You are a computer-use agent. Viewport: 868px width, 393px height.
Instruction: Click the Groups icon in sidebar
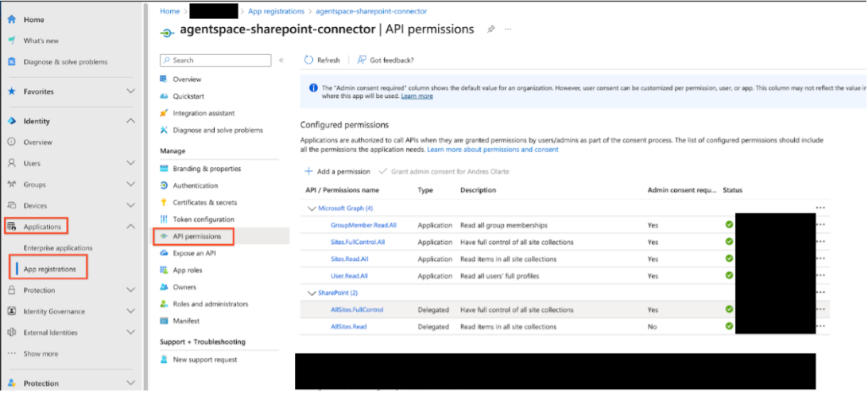[x=12, y=184]
